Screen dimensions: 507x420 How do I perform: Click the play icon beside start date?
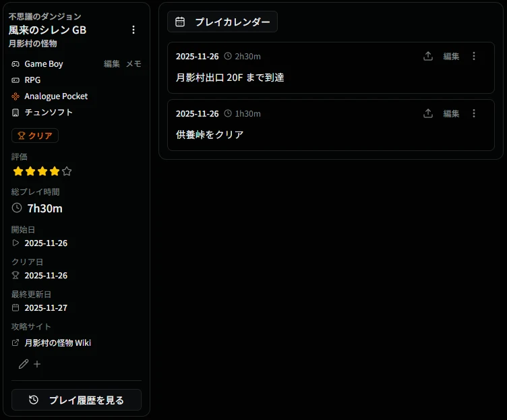16,243
